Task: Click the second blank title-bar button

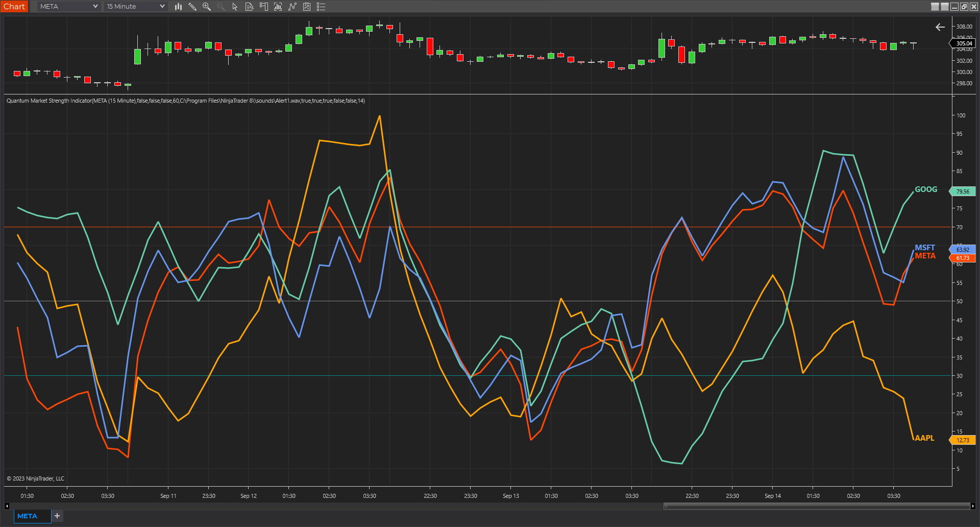Action: click(x=945, y=7)
